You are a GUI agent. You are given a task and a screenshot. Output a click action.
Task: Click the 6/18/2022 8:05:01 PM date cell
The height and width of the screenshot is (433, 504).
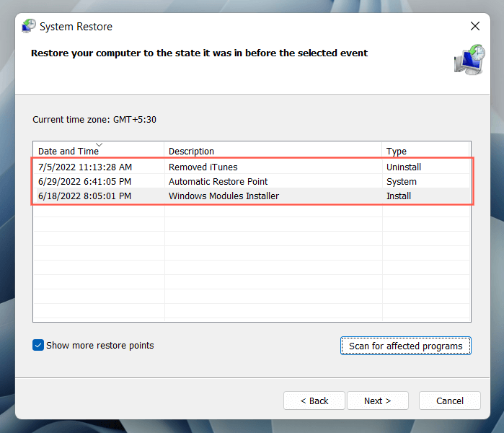pyautogui.click(x=85, y=196)
